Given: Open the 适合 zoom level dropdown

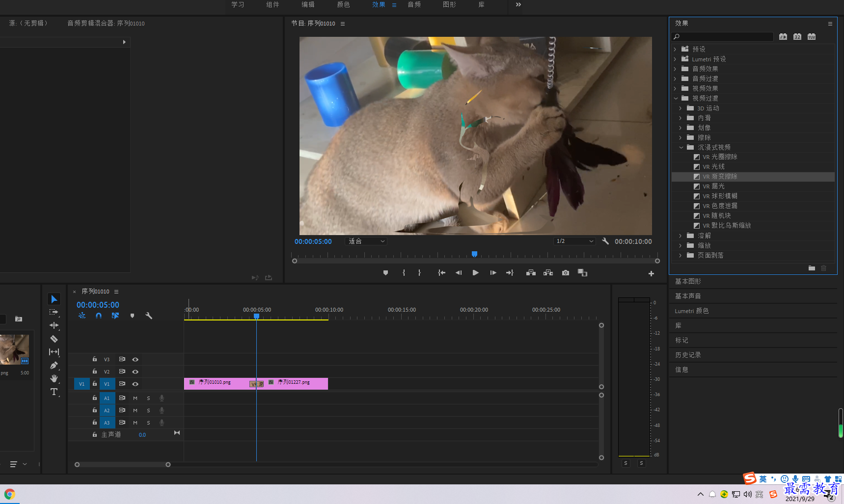Looking at the screenshot, I should (x=366, y=241).
